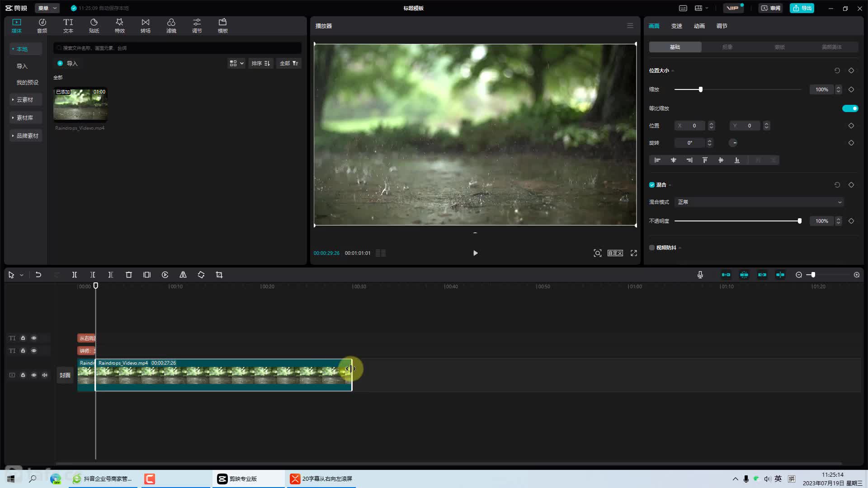Open the 调节 adjustment panel in top toolbar

197,26
